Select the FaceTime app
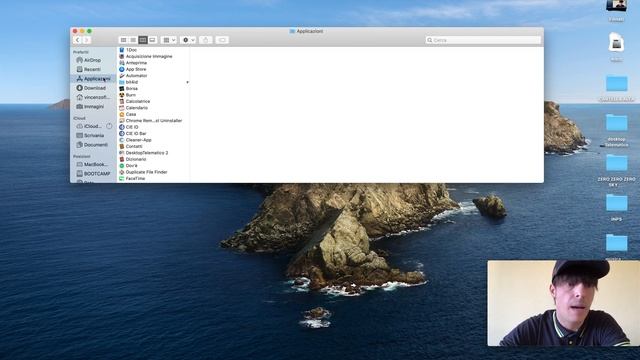 (x=132, y=178)
